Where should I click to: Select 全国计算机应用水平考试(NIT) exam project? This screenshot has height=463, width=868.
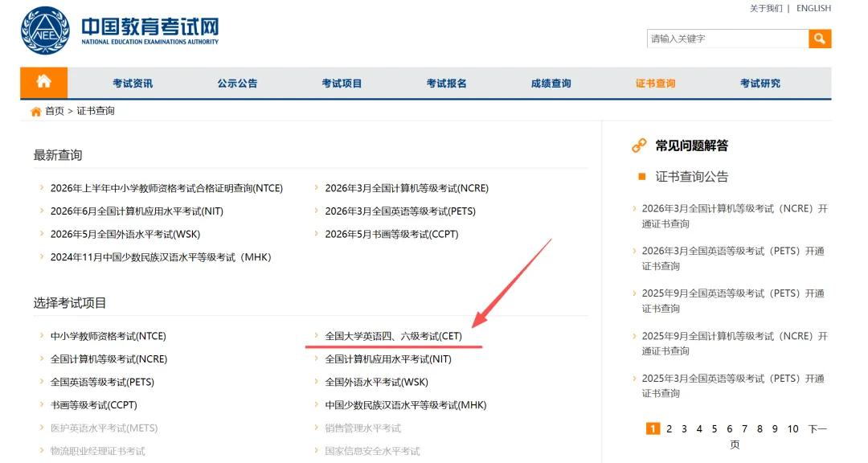[388, 359]
